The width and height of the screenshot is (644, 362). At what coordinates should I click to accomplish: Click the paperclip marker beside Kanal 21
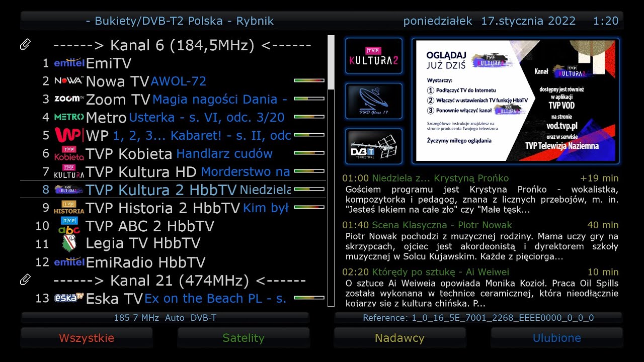25,280
